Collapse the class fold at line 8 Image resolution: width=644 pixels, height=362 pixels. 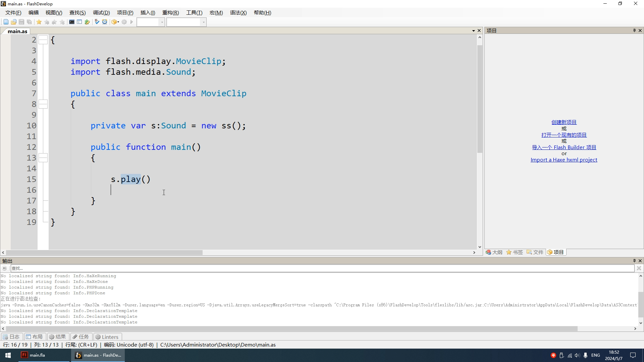(43, 104)
